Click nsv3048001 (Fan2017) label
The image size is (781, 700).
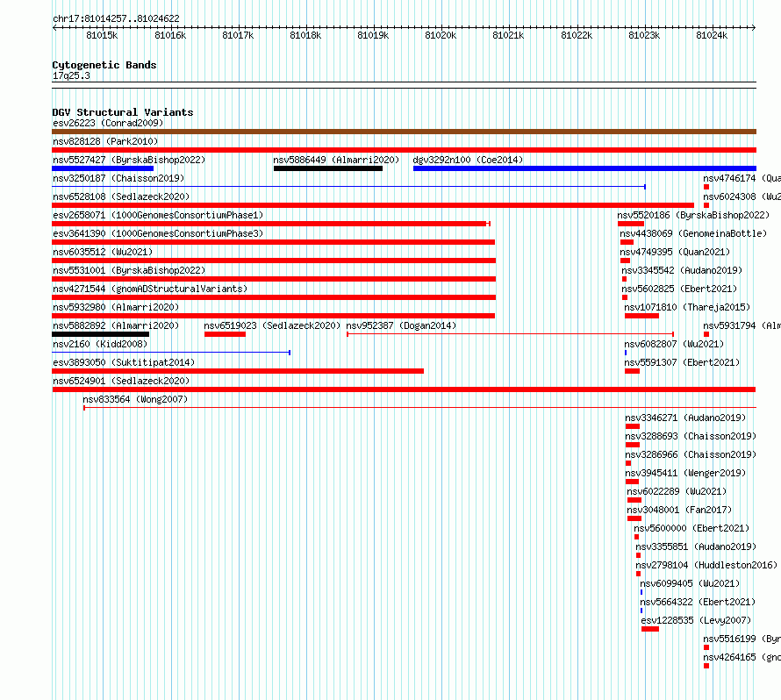[679, 510]
